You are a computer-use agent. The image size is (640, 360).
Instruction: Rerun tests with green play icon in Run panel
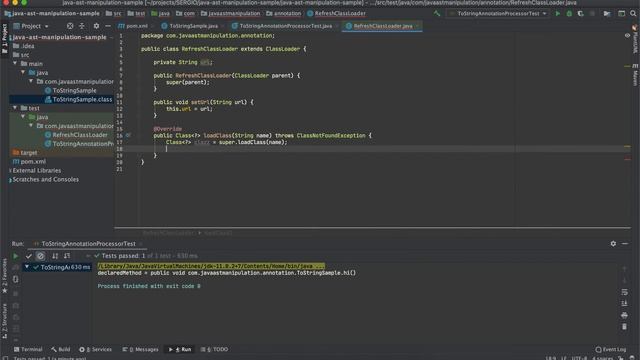click(x=16, y=256)
